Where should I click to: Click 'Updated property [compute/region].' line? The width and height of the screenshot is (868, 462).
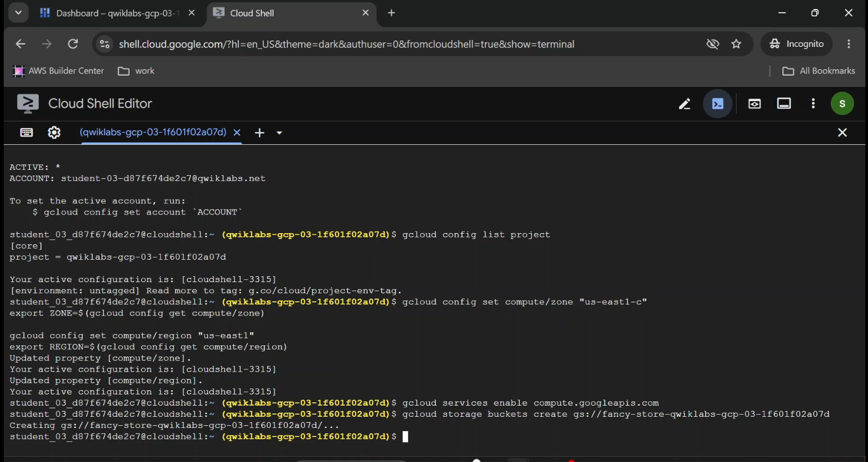(106, 381)
